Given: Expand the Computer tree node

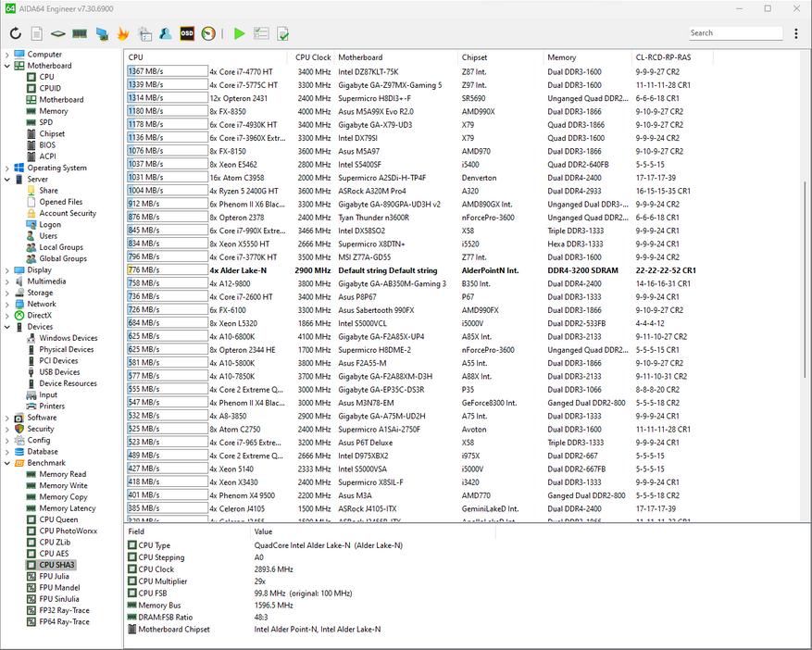Looking at the screenshot, I should coord(7,55).
